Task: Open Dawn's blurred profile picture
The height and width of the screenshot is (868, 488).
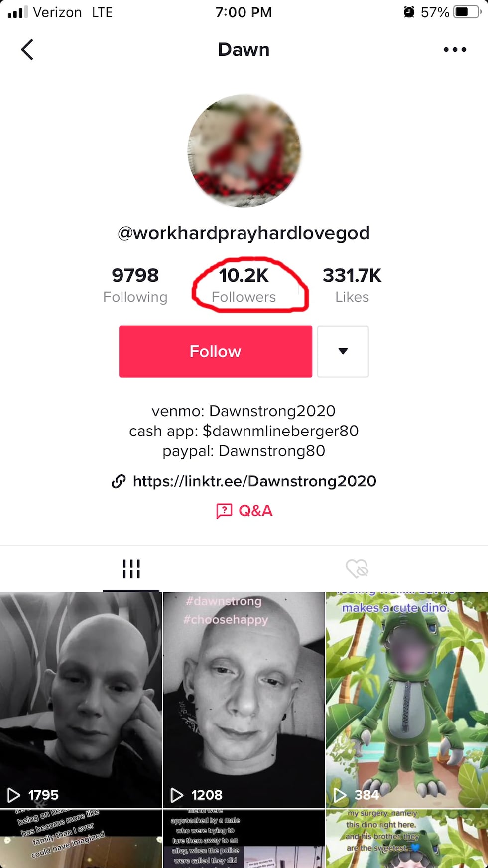Action: click(244, 149)
